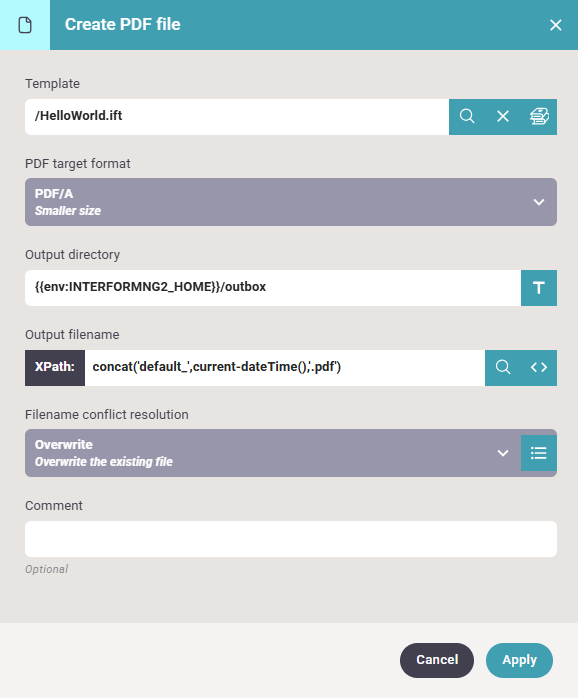Focus the Template path input field

tap(237, 117)
